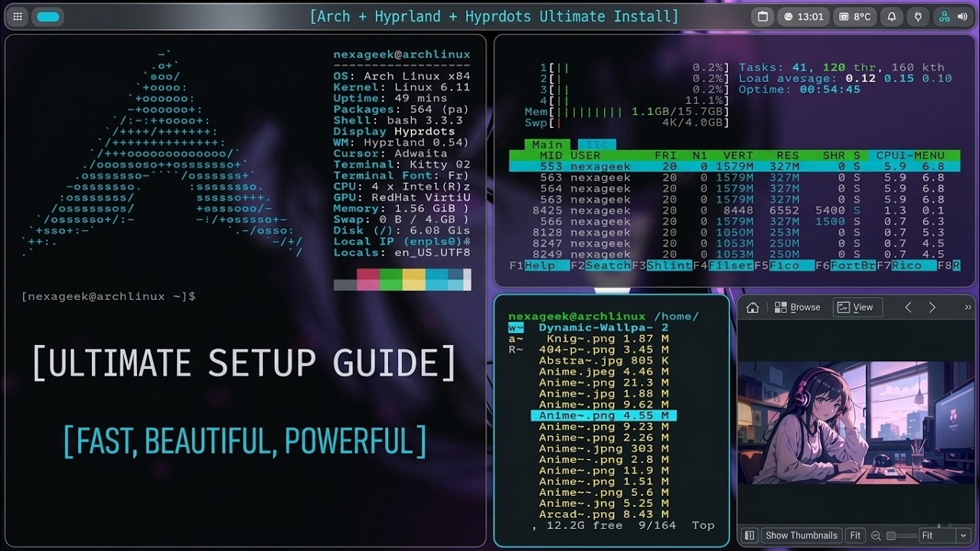Viewport: 980px width, 551px height.
Task: Select htop process row 8247
Action: (735, 243)
